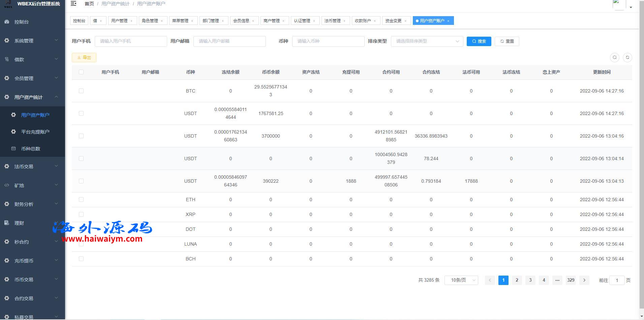This screenshot has height=320, width=644.
Task: Close the 角色管理 tab with its x icon
Action: click(x=162, y=21)
